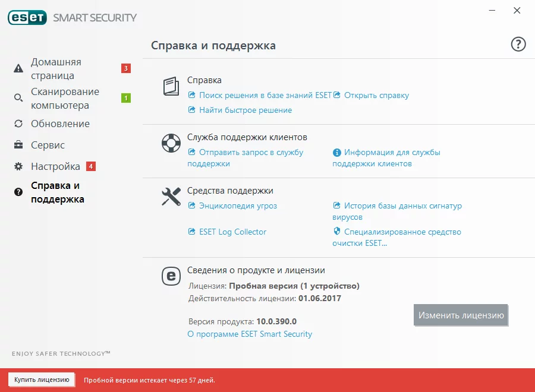Viewport: 535px width, 392px height.
Task: Click the question circle icon beside Справка и поддержка
Action: point(18,192)
